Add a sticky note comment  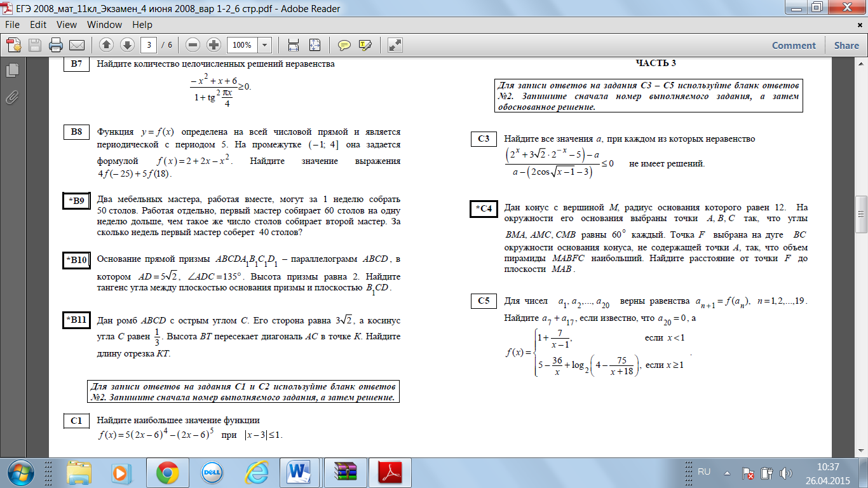(344, 45)
